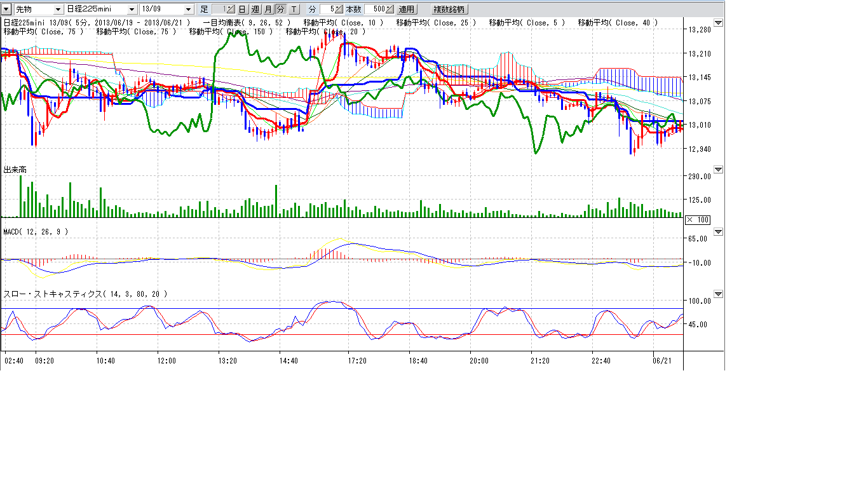Open the 出来高 volume panel menu arrow

[x=718, y=170]
